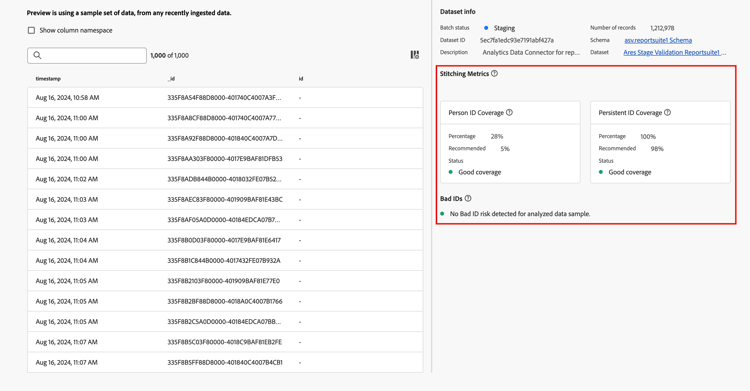Viewport: 750px width, 391px height.
Task: Open Persistent ID Coverage info icon
Action: pos(668,112)
